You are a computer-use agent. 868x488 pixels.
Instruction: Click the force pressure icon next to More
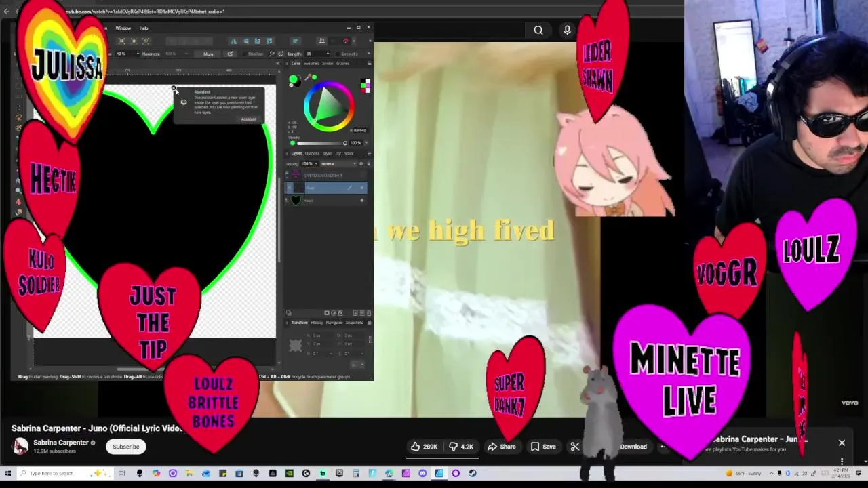point(230,54)
